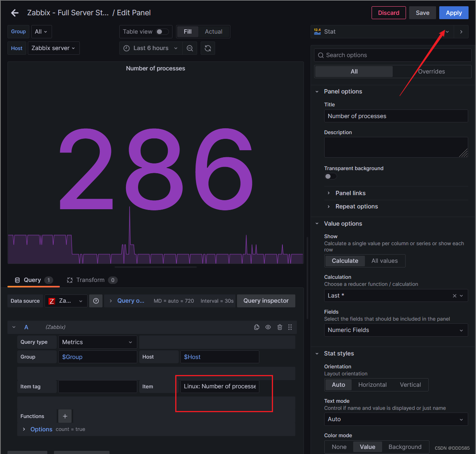Open the Query inspector
The image size is (476, 454).
[266, 301]
